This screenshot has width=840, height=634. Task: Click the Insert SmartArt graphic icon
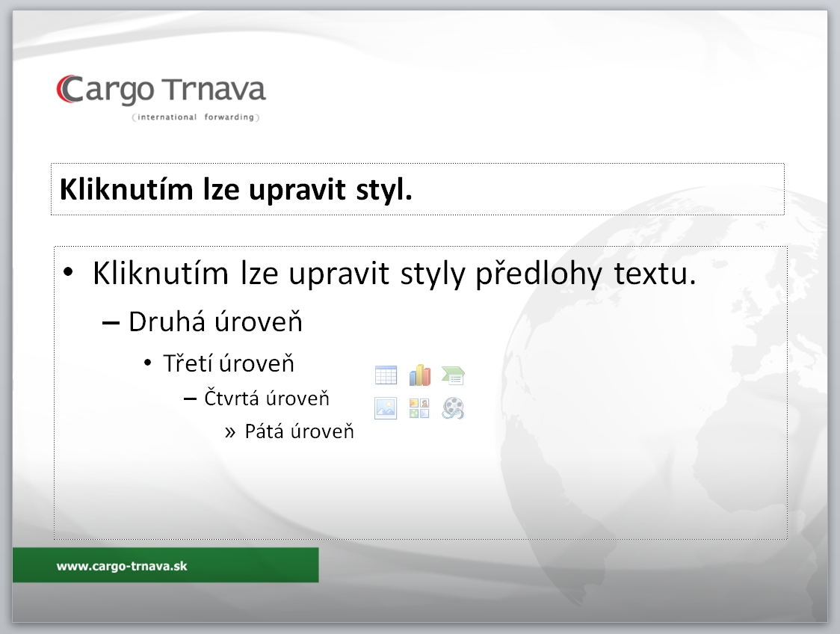tap(453, 375)
